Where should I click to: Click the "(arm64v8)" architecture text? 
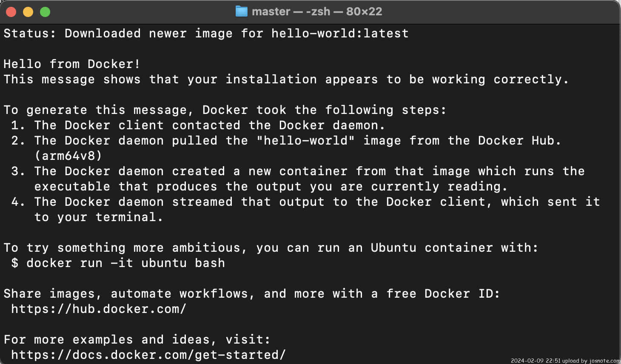tap(68, 156)
